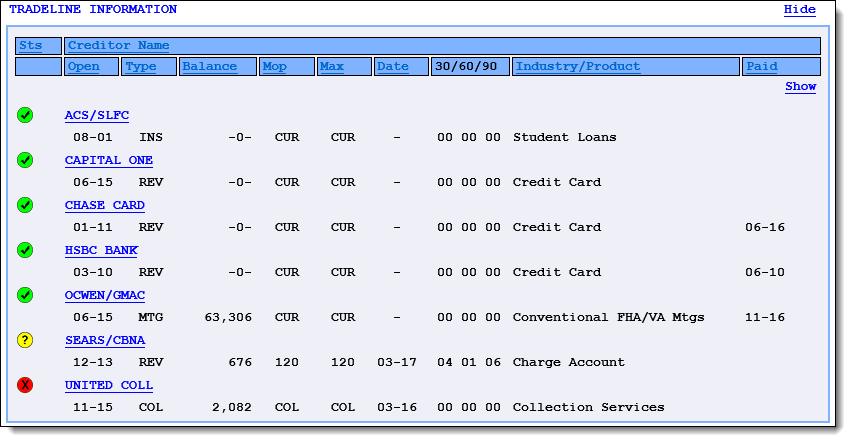Sort by the Balance column header
Image resolution: width=851 pixels, height=442 pixels.
point(209,67)
